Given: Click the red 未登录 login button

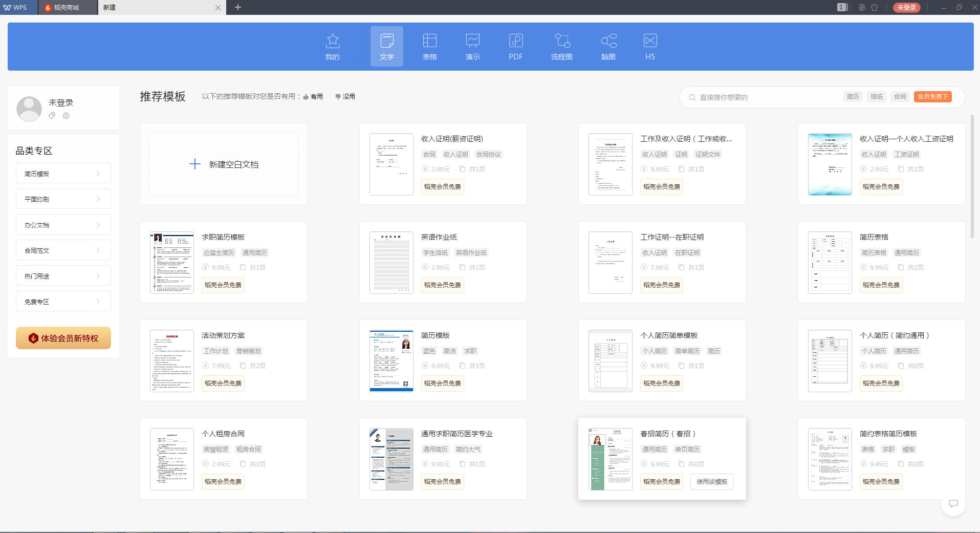Looking at the screenshot, I should pyautogui.click(x=907, y=7).
